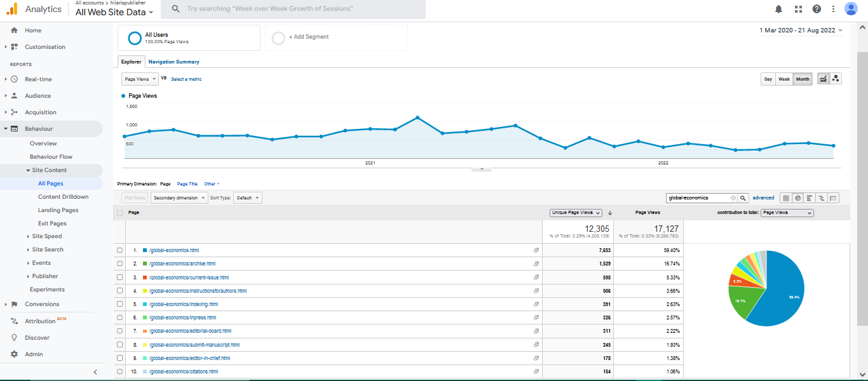Screen dimensions: 868x381
Task: Tick the checkbox for global-economics.html row
Action: point(120,250)
